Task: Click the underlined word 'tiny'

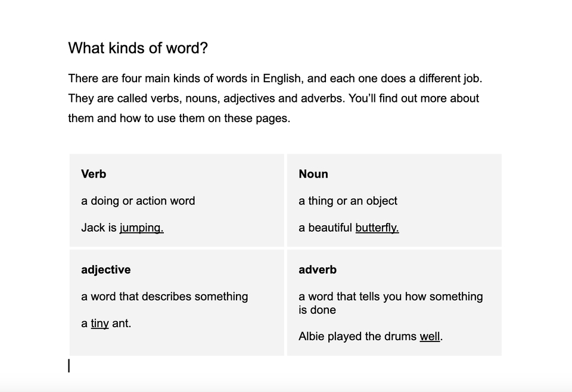Action: pos(100,323)
